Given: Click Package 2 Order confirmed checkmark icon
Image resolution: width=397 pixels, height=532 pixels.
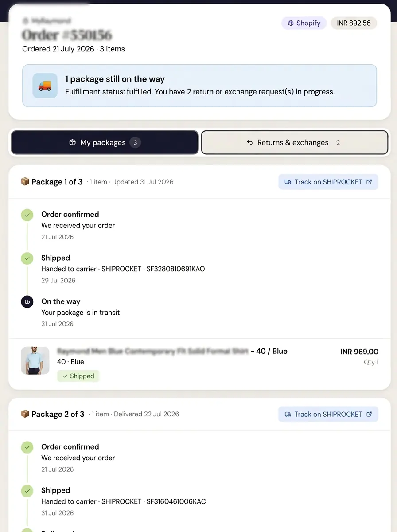Looking at the screenshot, I should 27,447.
